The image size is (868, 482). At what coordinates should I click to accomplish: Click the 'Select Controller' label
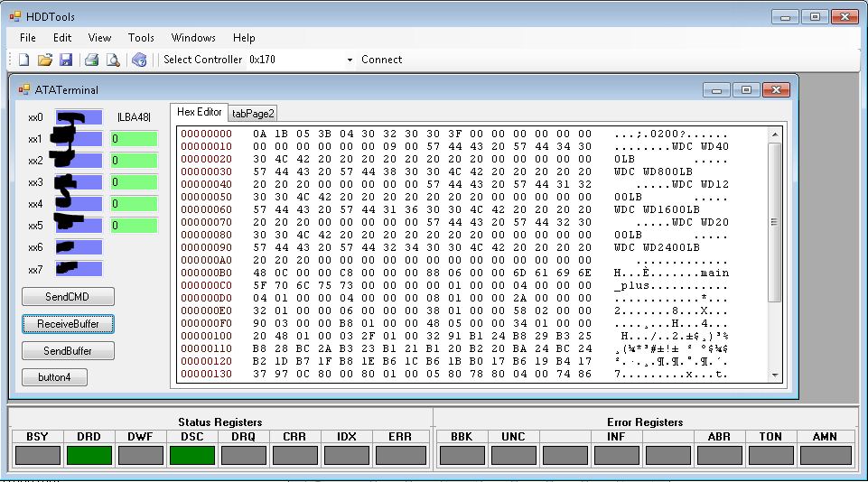tap(202, 60)
